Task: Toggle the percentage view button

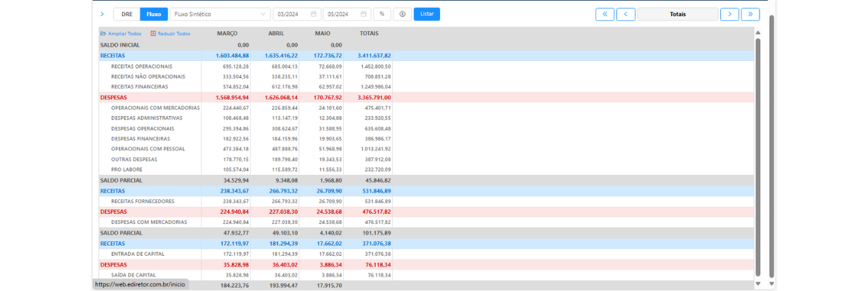Action: [x=382, y=14]
